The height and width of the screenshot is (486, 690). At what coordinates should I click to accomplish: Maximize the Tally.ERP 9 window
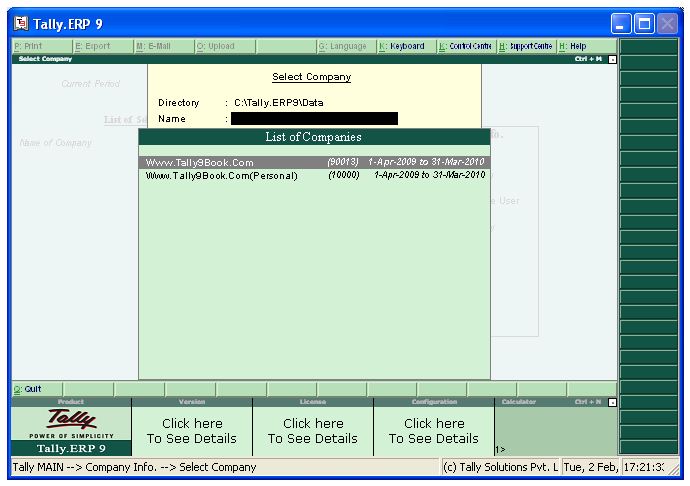pos(644,23)
